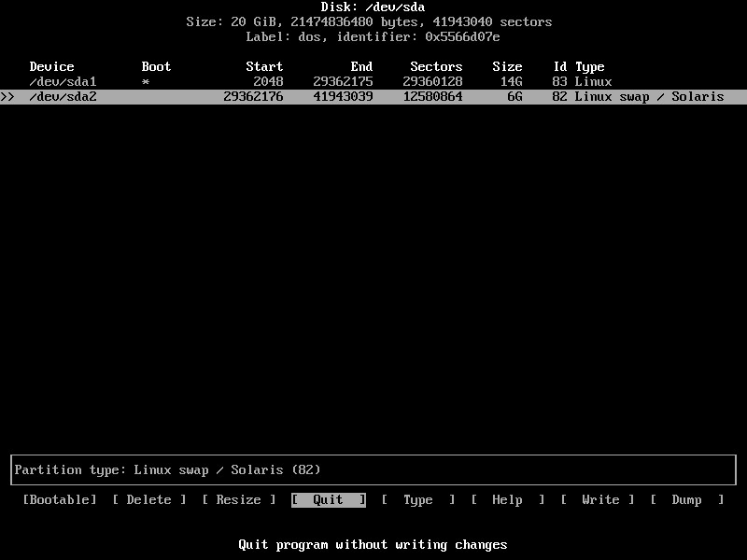Open the Type partition menu
The image size is (747, 560).
[417, 500]
